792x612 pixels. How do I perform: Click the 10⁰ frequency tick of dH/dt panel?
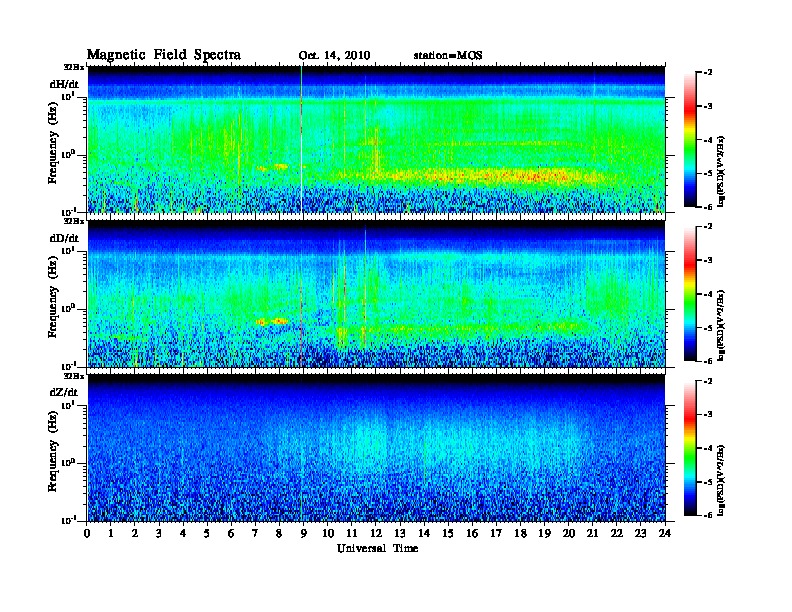coord(68,155)
